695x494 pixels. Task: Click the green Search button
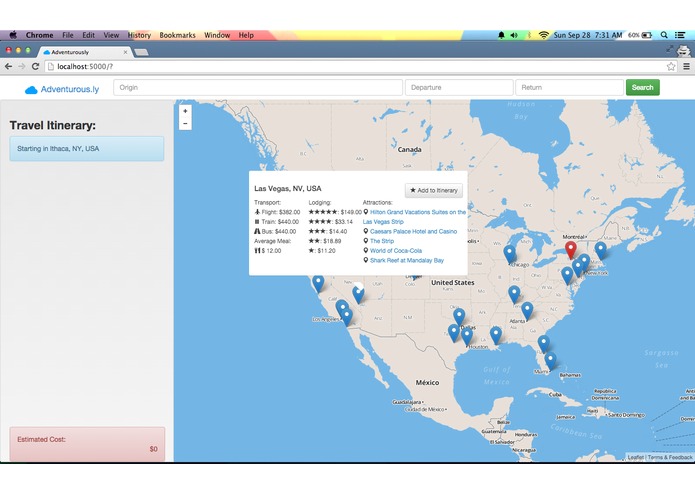[x=643, y=87]
